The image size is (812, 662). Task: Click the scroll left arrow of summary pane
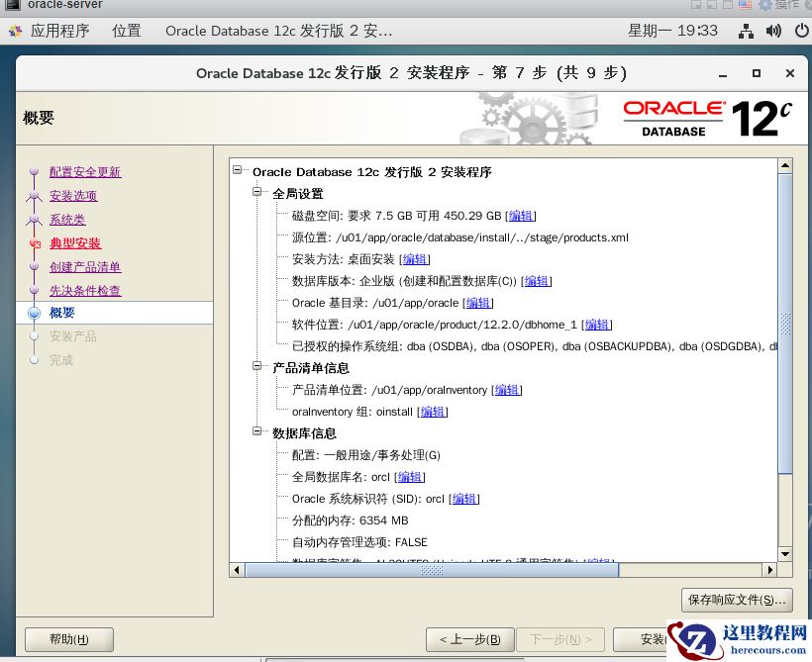pos(237,570)
